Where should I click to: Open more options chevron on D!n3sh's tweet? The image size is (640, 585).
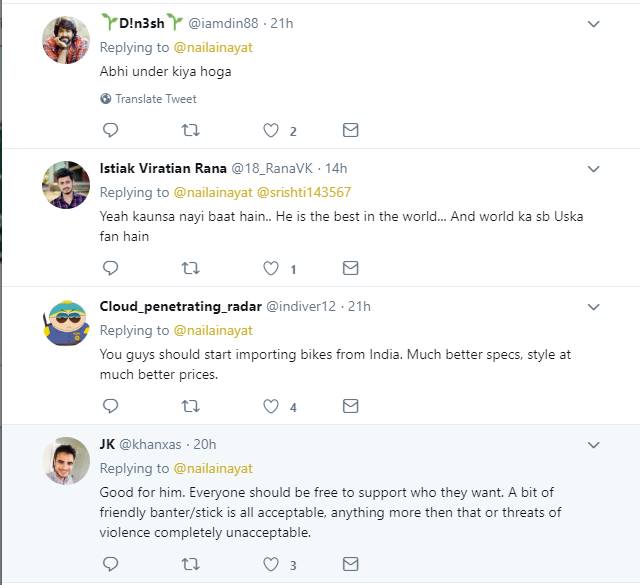coord(593,23)
